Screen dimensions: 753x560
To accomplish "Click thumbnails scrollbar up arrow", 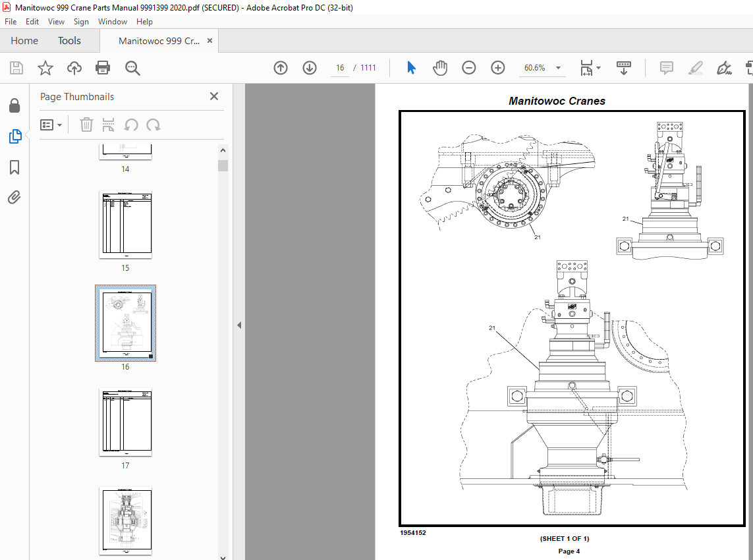I will (223, 150).
